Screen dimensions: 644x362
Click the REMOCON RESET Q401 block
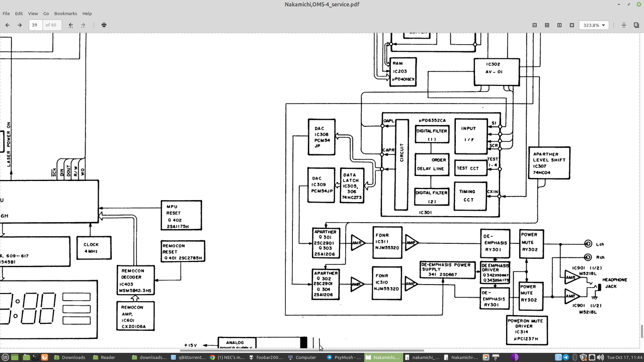(x=183, y=251)
